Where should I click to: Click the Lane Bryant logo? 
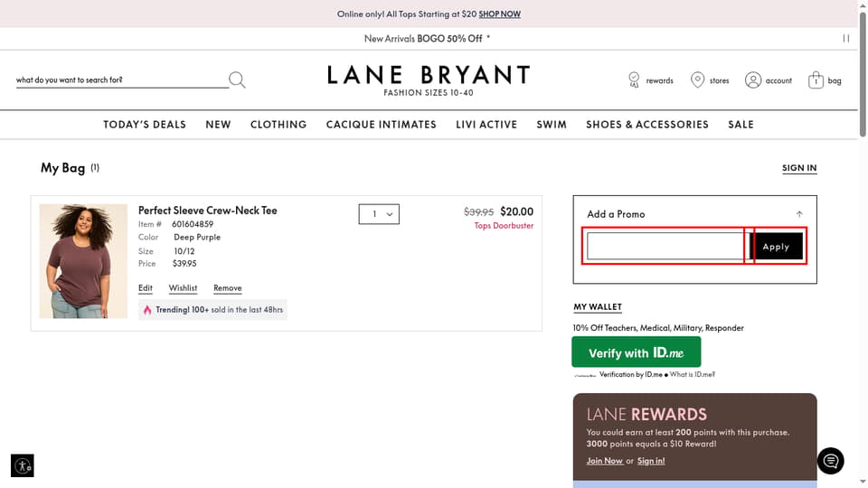pyautogui.click(x=429, y=80)
